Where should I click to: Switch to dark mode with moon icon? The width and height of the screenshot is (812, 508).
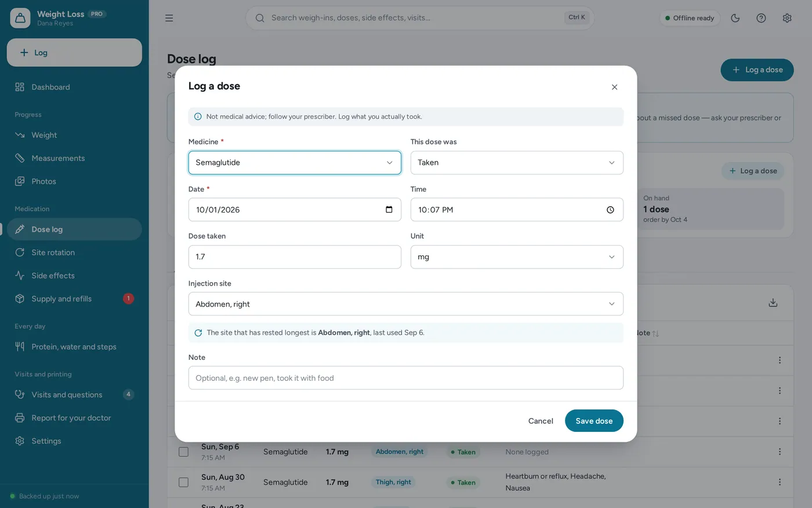click(735, 18)
